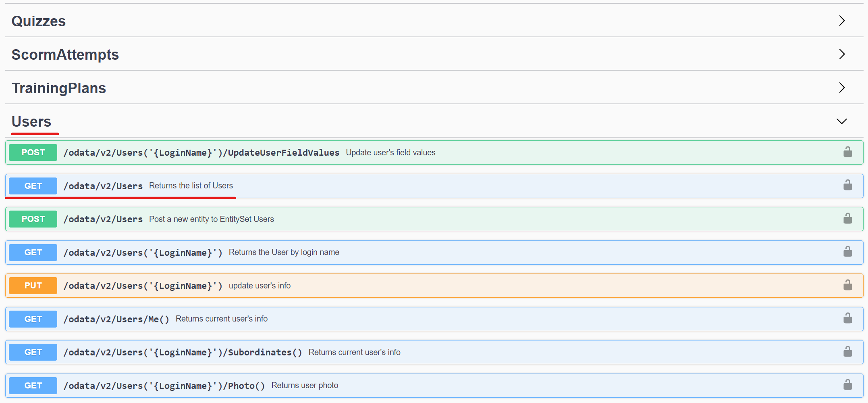The image size is (868, 403).
Task: Expand the ScormAttempts section chevron
Action: coord(842,54)
